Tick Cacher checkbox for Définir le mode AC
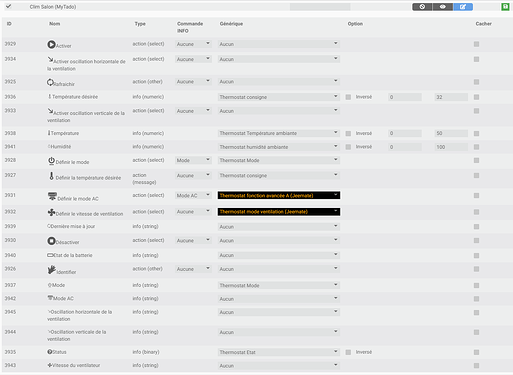The height and width of the screenshot is (375, 513). pyautogui.click(x=476, y=195)
